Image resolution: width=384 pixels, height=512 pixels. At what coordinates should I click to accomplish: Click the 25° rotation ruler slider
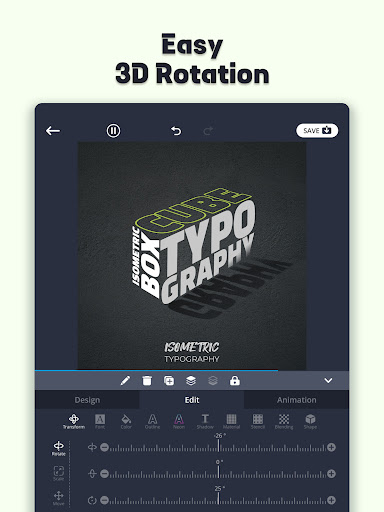pos(218,499)
